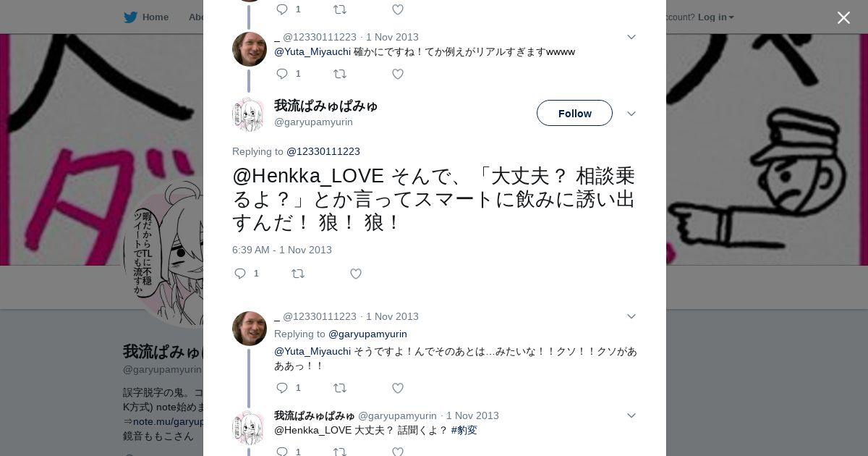
Task: Like the main tweet with heart icon
Action: click(x=356, y=274)
